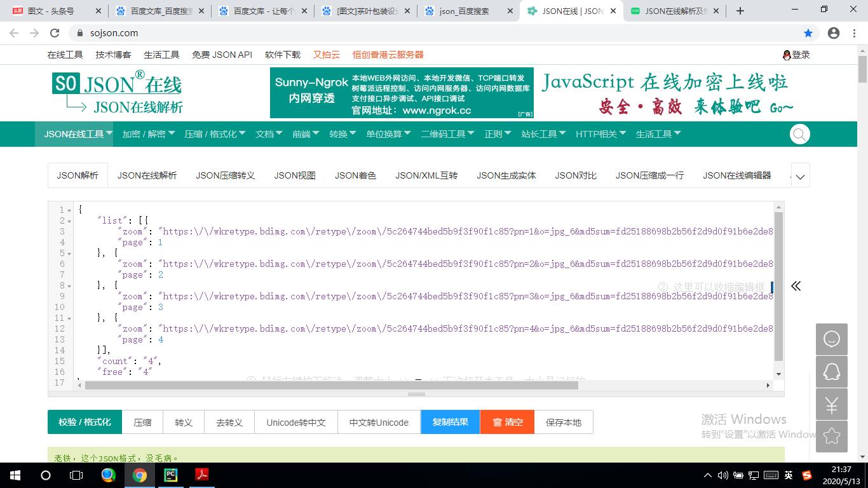Open the 免费JSON API link
868x488 pixels.
(x=222, y=55)
